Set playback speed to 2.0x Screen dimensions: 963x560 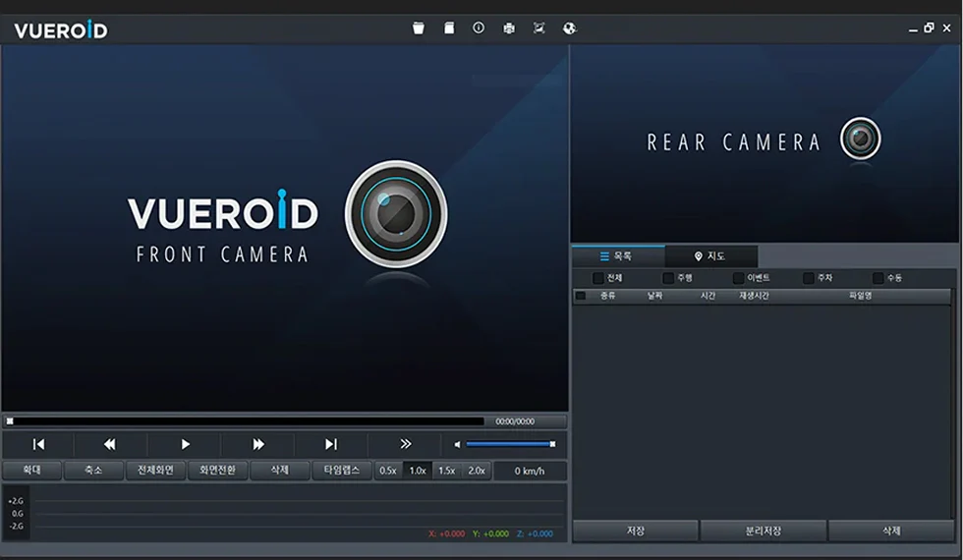[477, 471]
